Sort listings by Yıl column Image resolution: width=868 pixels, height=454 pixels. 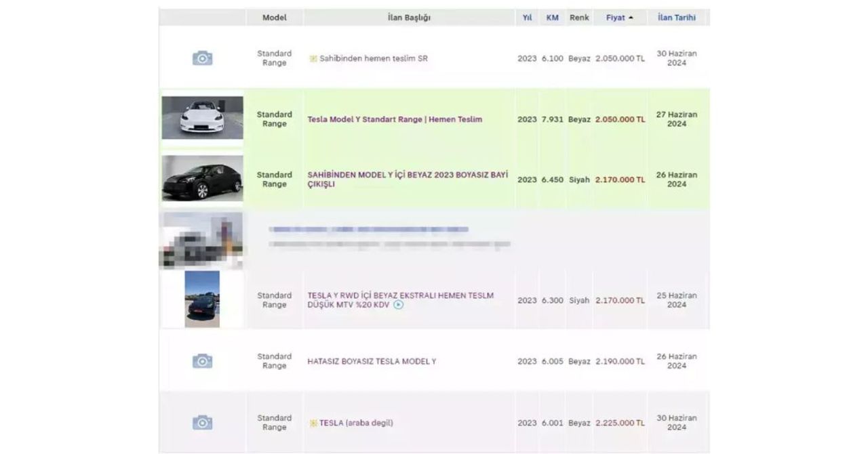527,18
